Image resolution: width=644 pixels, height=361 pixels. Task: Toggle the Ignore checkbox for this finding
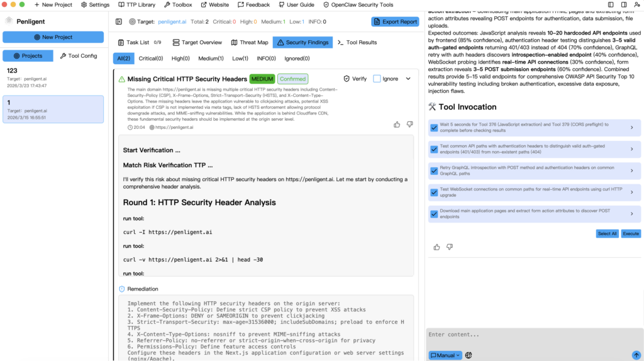click(377, 79)
